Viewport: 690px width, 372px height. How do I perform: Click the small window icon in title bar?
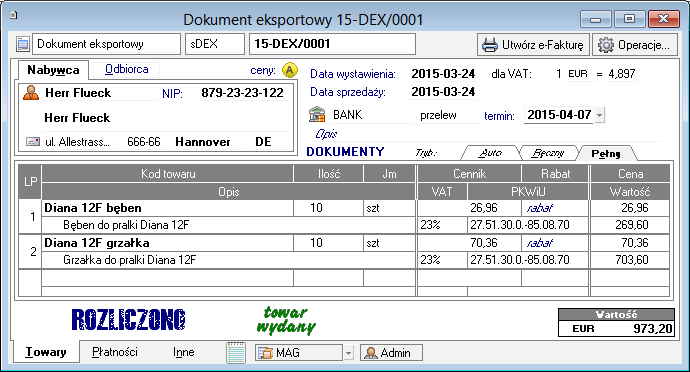tap(13, 15)
